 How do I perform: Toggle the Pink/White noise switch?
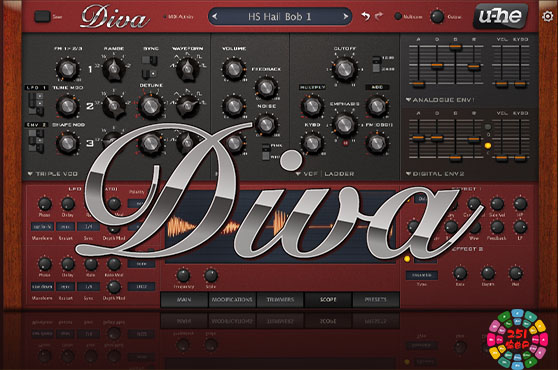pos(265,152)
